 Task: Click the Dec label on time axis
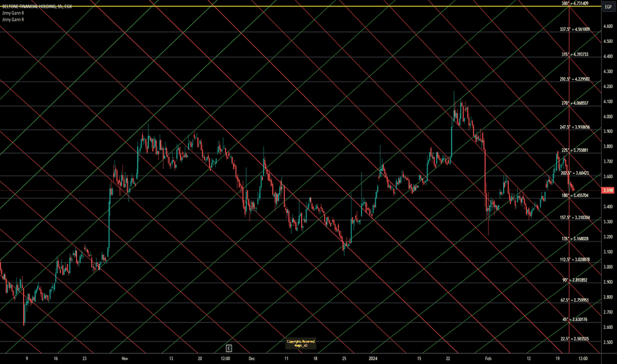252,359
